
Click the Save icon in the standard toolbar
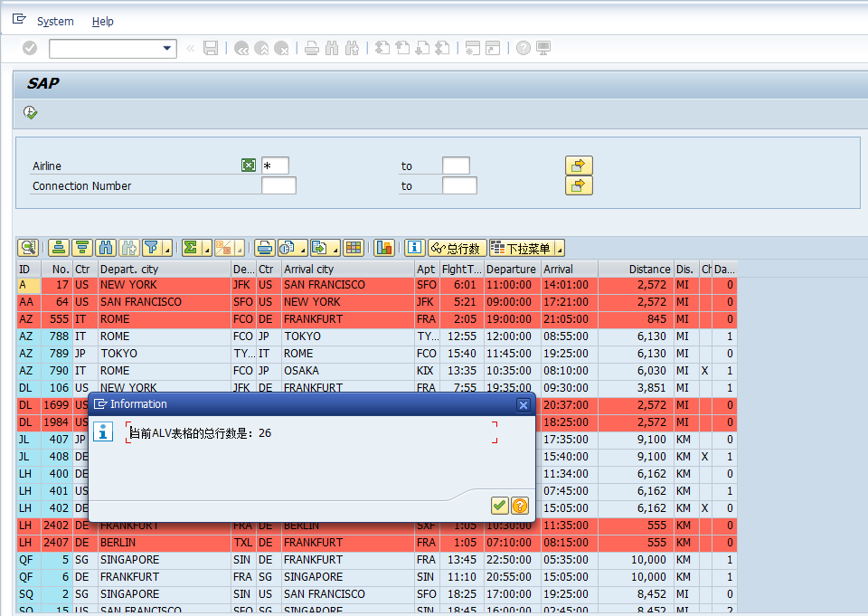pyautogui.click(x=211, y=48)
